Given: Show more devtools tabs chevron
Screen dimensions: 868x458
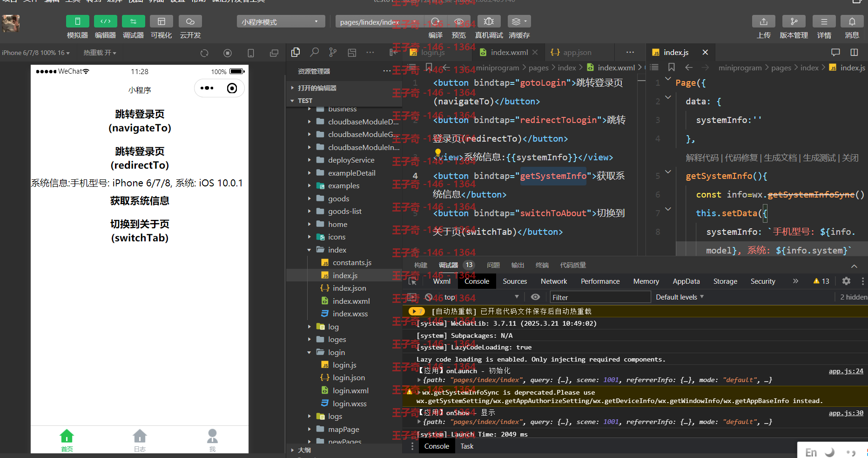Looking at the screenshot, I should click(x=795, y=281).
